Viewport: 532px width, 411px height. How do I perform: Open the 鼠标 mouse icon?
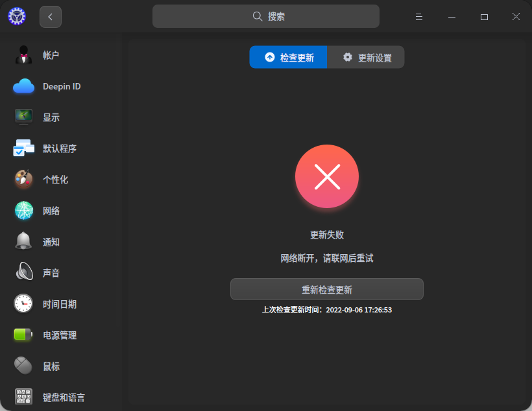[23, 366]
